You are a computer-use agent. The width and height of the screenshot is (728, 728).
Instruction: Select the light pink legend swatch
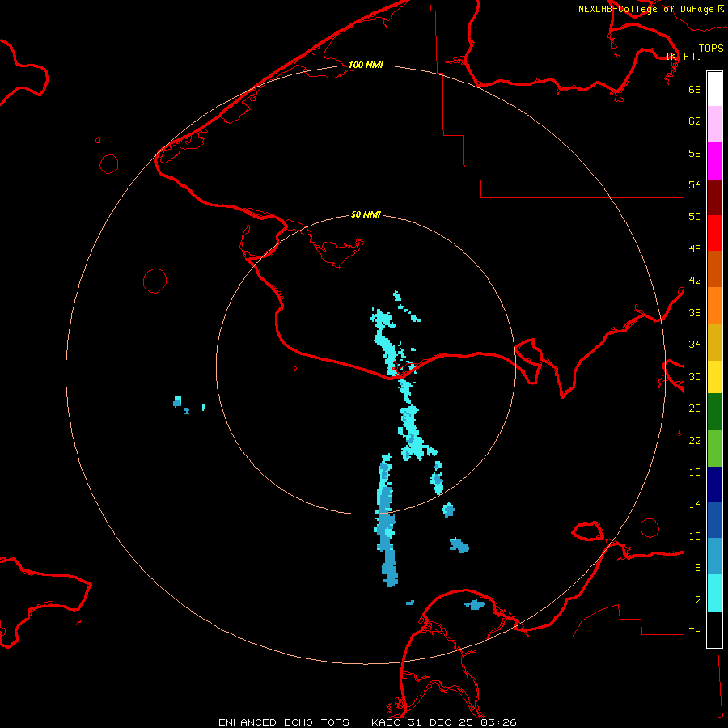[714, 125]
